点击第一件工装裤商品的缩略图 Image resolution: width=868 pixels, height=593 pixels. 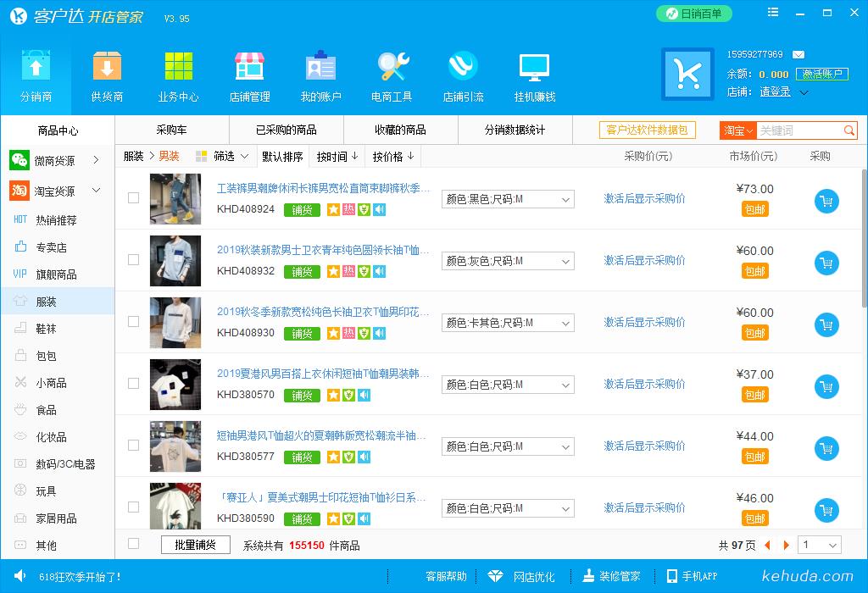point(175,199)
